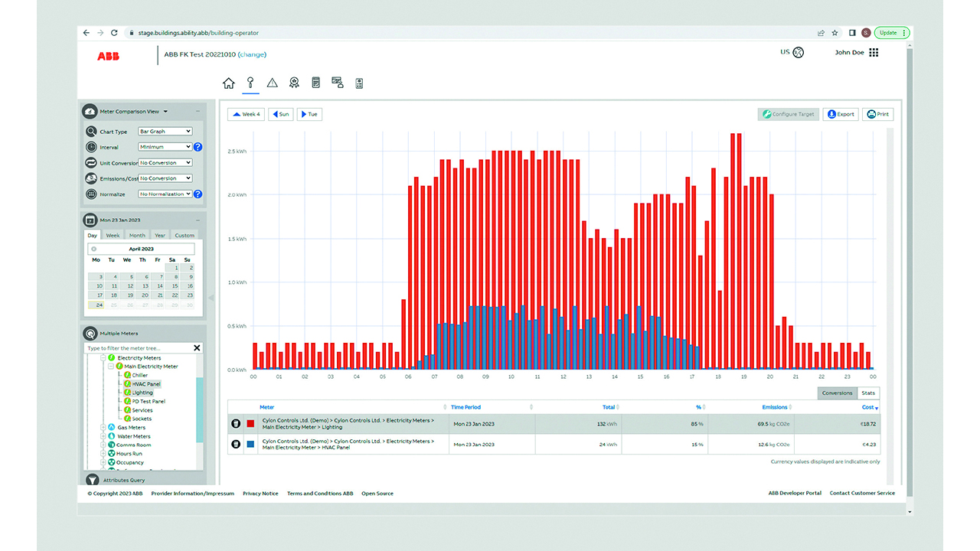Select the Custom date range tab
This screenshot has height=551, width=980.
[x=185, y=236]
